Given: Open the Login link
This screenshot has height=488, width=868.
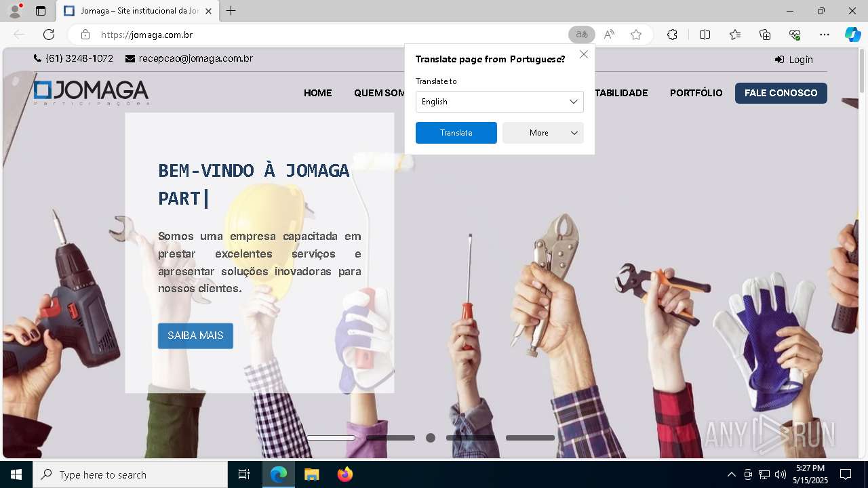Looking at the screenshot, I should coord(793,60).
